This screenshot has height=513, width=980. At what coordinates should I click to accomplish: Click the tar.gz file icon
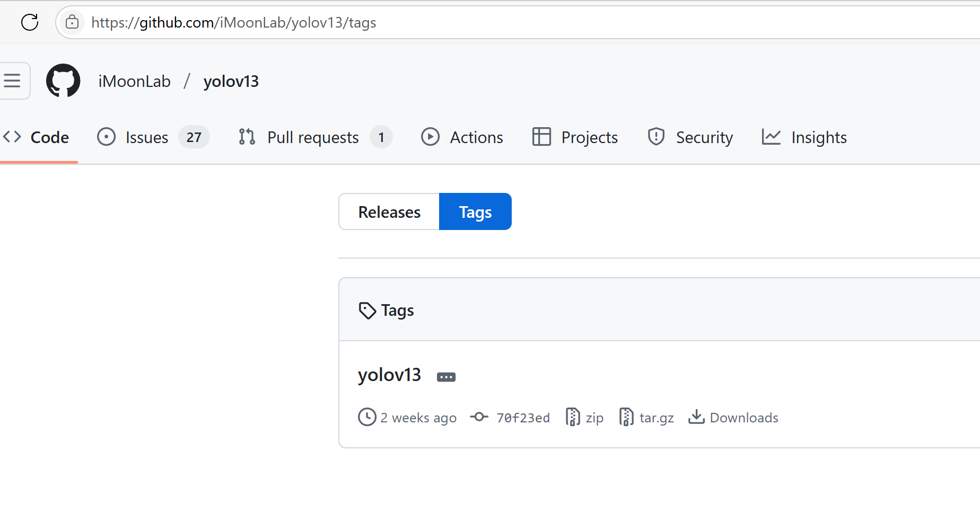click(x=626, y=417)
